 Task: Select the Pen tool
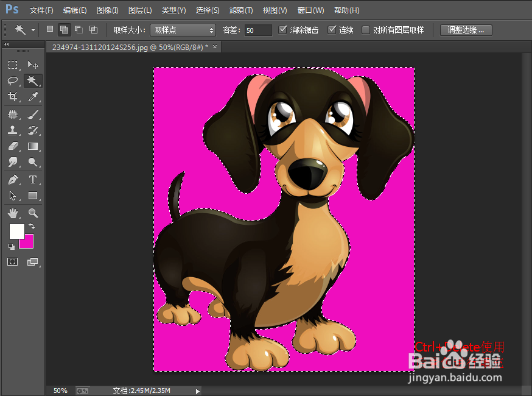(13, 179)
